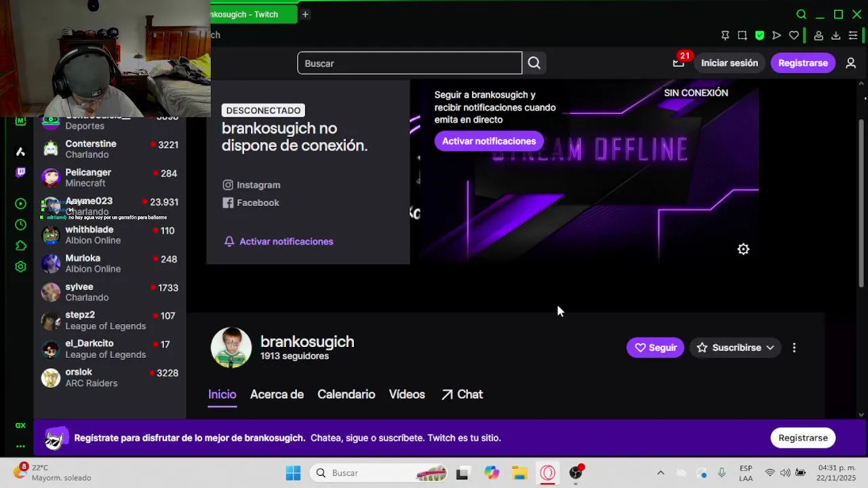
Task: Open the Calendario tab
Action: click(346, 394)
